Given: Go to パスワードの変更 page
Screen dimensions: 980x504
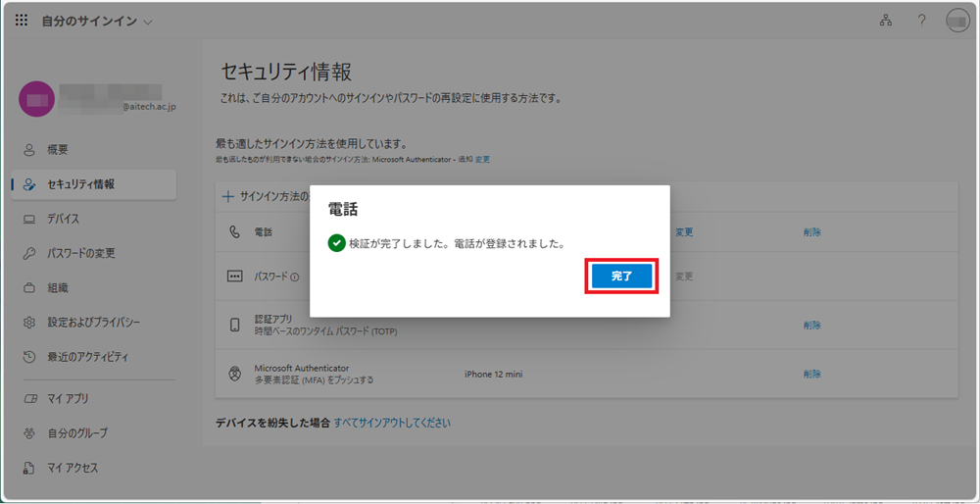Looking at the screenshot, I should pos(81,253).
